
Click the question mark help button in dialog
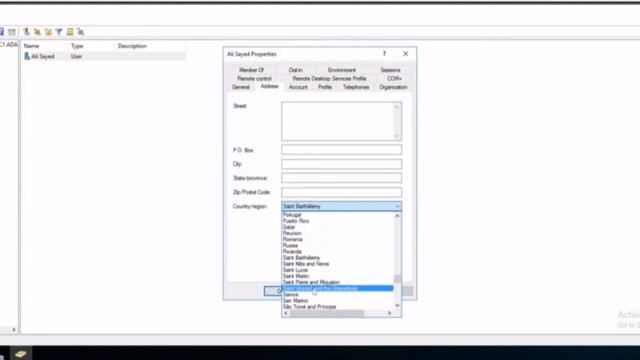point(384,54)
